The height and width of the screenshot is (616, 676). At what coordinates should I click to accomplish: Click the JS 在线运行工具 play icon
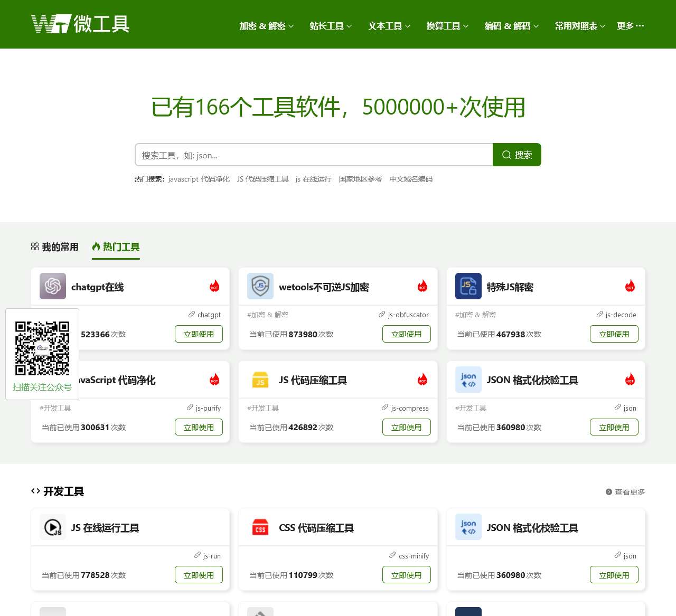coord(53,527)
